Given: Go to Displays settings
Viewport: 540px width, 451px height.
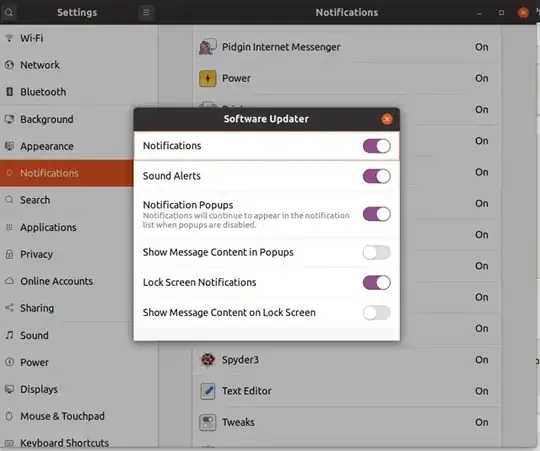Looking at the screenshot, I should click(79, 389).
